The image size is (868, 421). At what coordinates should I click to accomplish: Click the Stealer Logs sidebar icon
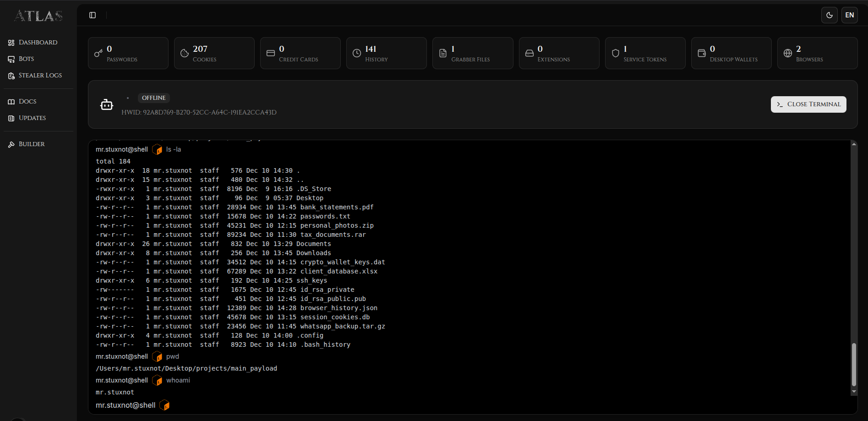pyautogui.click(x=11, y=76)
